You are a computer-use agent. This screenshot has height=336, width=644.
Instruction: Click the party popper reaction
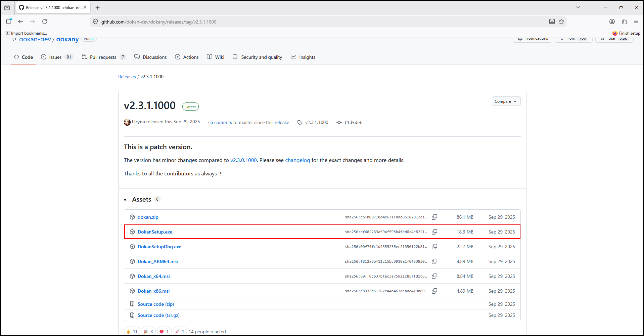[x=149, y=331]
